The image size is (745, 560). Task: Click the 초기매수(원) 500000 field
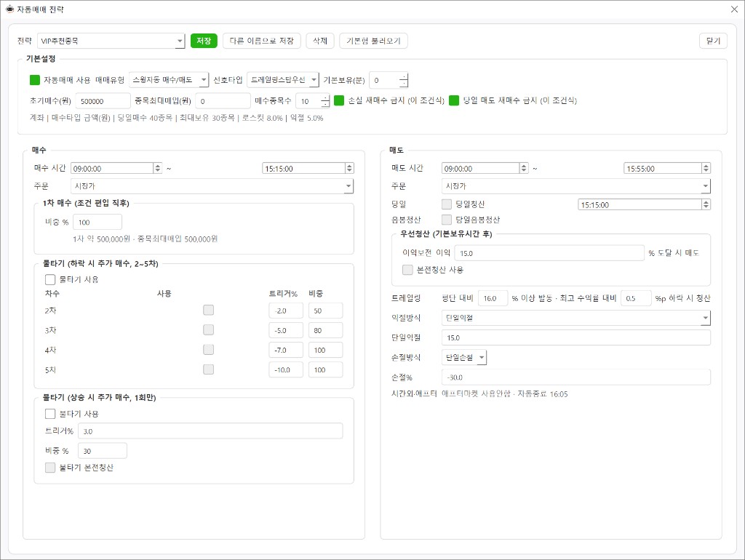[x=103, y=101]
